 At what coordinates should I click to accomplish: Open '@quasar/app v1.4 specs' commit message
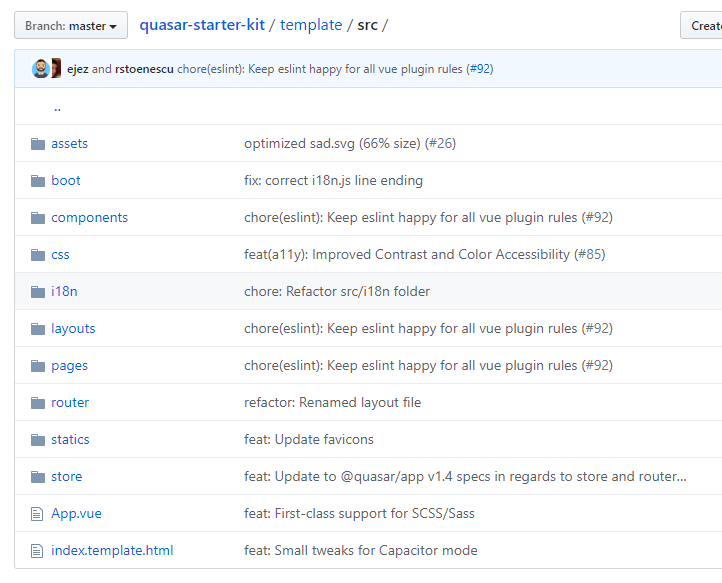click(465, 477)
